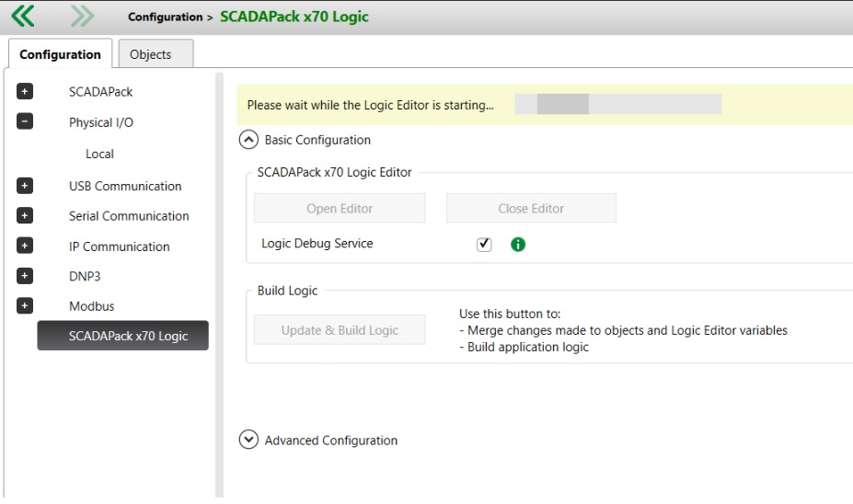Click the green back double-chevron icon

point(23,16)
